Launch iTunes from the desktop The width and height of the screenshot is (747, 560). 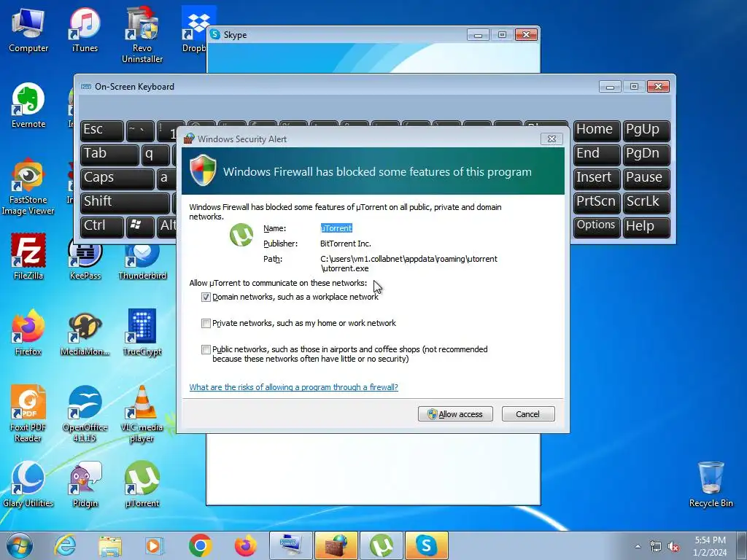85,31
